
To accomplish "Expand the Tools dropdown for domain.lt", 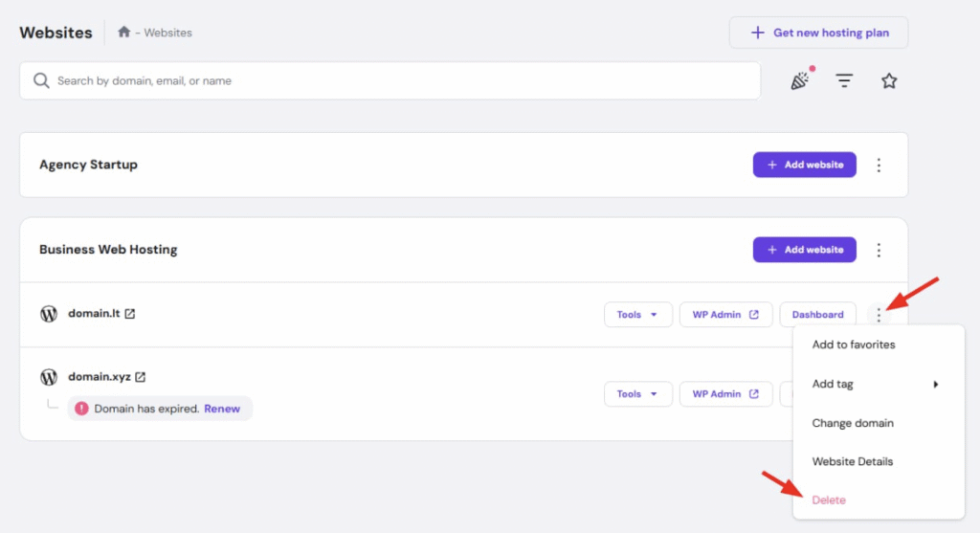I will 637,315.
